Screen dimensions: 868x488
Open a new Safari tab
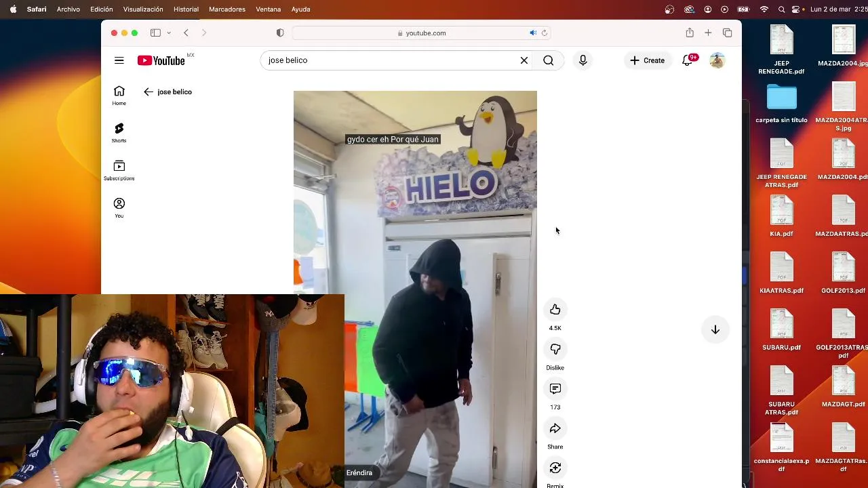point(708,33)
